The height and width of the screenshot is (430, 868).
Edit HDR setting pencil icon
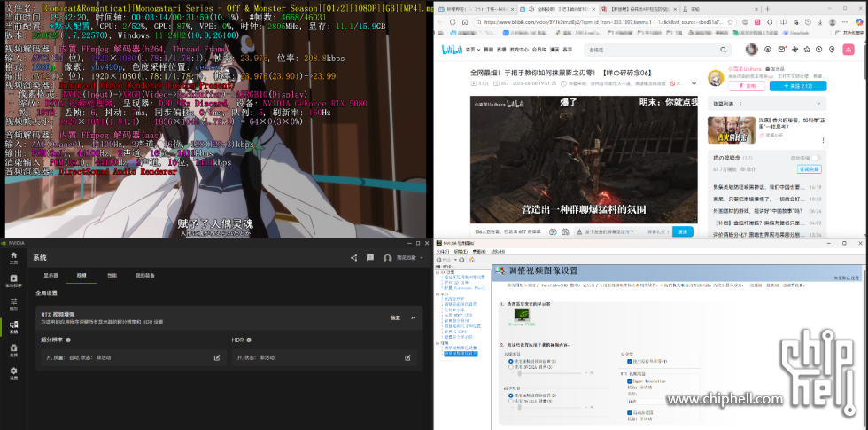[408, 357]
